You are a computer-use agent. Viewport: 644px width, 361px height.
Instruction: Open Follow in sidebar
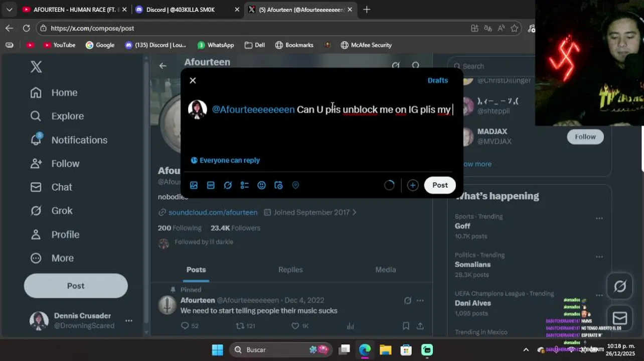coord(55,163)
